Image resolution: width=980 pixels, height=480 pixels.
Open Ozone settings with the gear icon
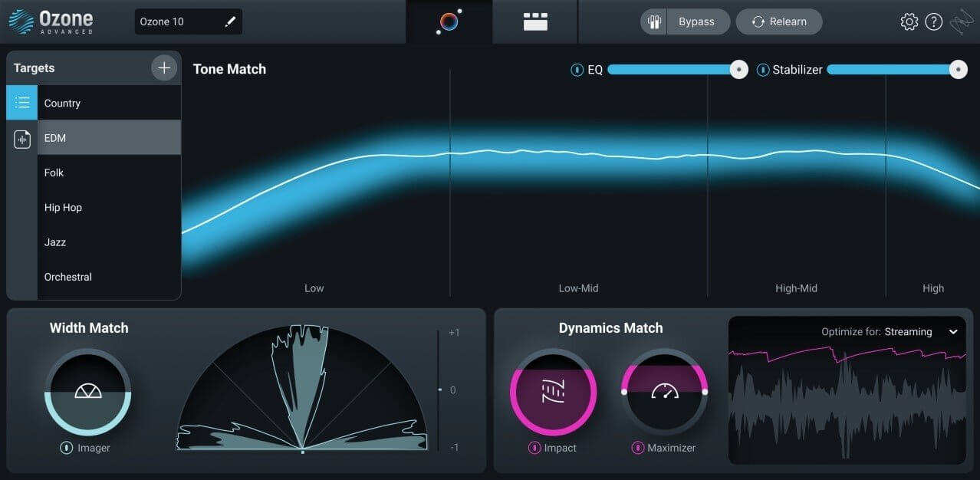909,21
